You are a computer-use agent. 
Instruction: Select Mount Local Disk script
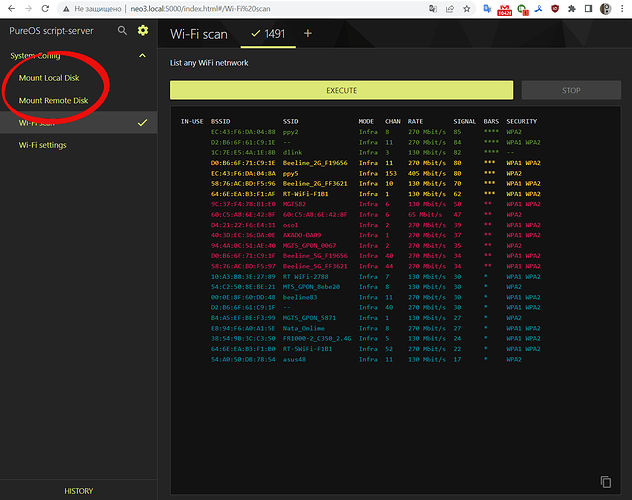(50, 78)
